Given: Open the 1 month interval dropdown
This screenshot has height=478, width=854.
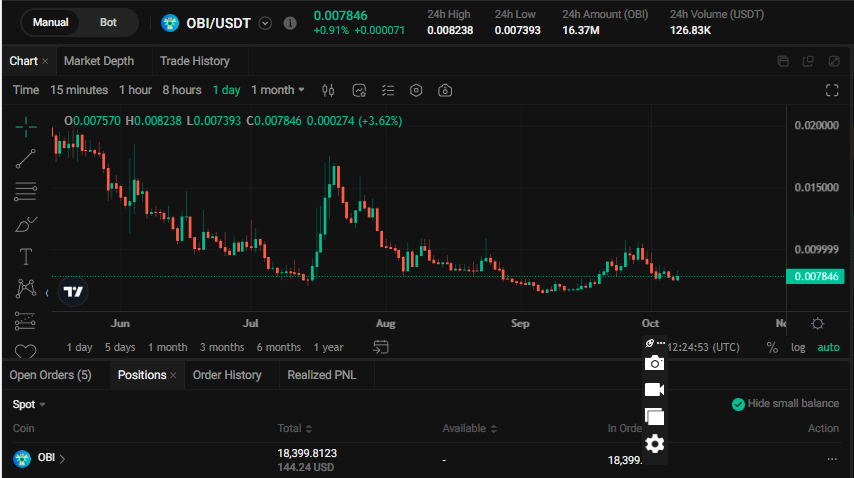Looking at the screenshot, I should click(277, 90).
